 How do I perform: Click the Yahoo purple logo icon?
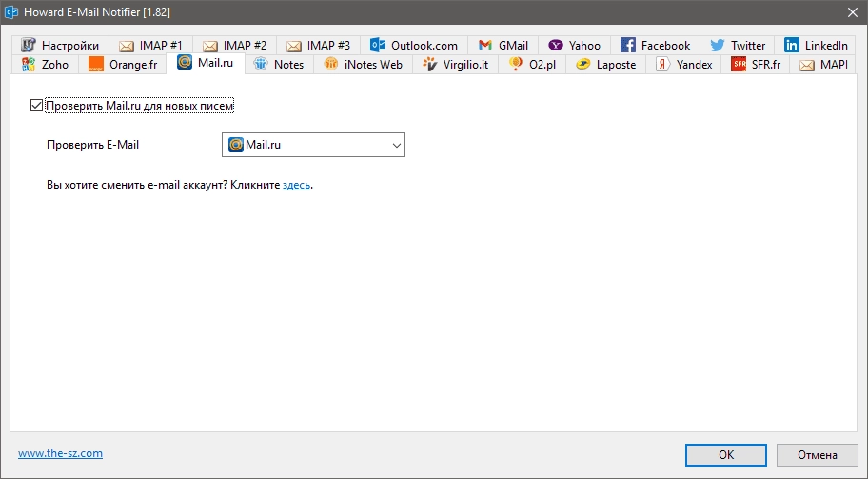click(556, 45)
